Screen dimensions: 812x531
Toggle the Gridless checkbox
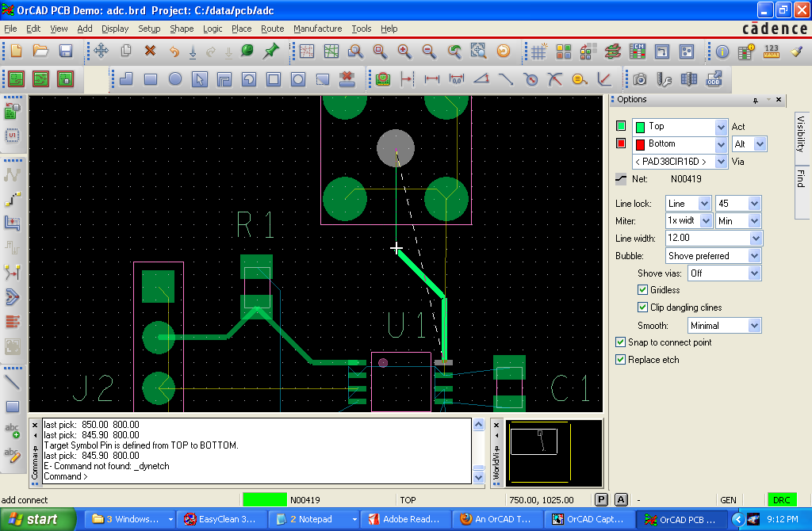643,290
